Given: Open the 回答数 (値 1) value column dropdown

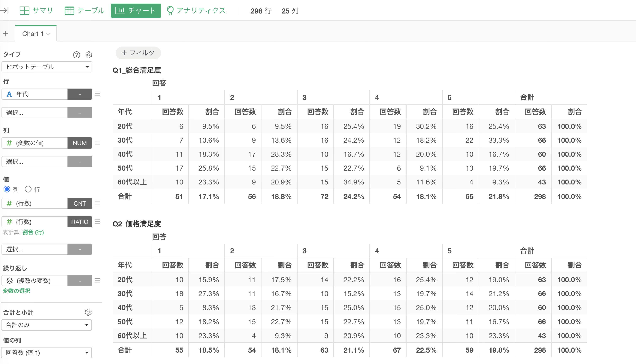Looking at the screenshot, I should point(46,352).
